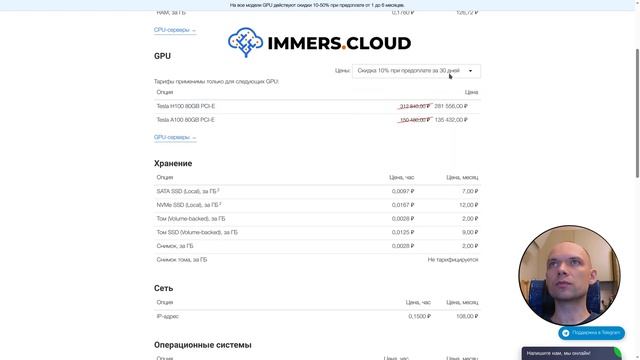Open the GPU price discount dropdown
The width and height of the screenshot is (640, 360).
click(x=416, y=71)
